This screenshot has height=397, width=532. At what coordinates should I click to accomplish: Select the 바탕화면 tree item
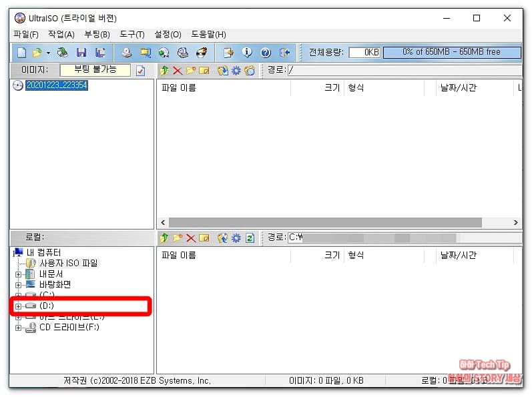55,285
